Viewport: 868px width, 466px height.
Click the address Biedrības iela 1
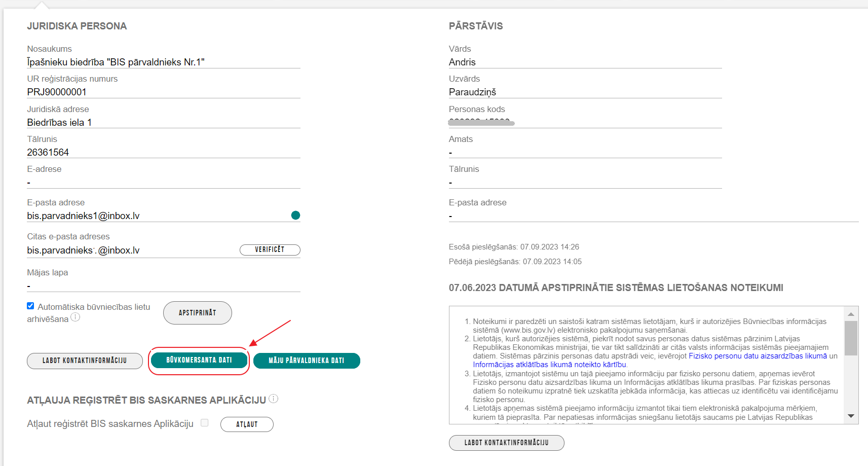pos(59,122)
